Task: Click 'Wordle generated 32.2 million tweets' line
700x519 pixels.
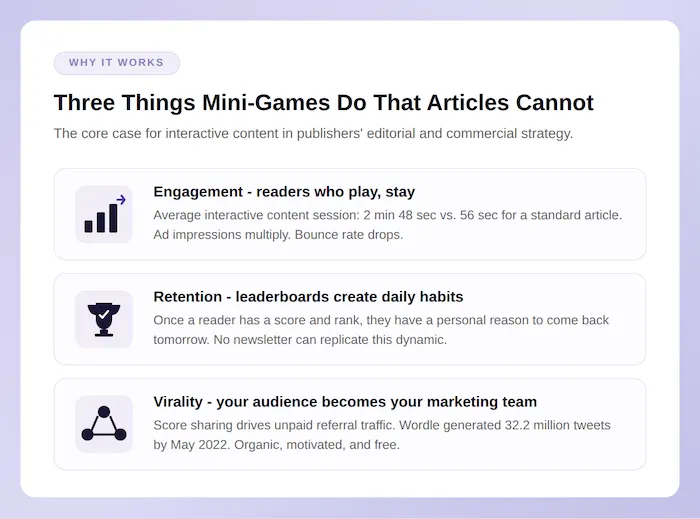Action: coord(382,425)
